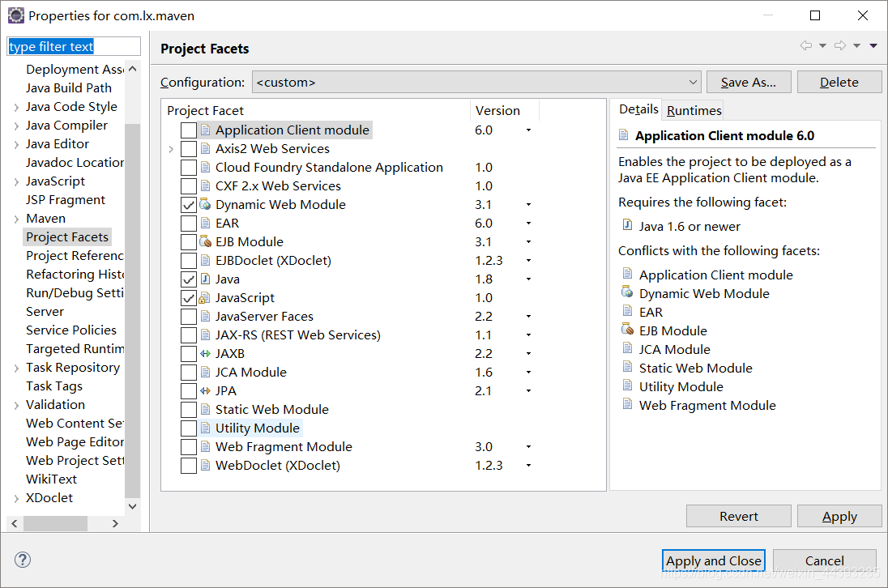Image resolution: width=888 pixels, height=588 pixels.
Task: Uncheck the Dynamic Web Module checkbox
Action: pos(189,205)
